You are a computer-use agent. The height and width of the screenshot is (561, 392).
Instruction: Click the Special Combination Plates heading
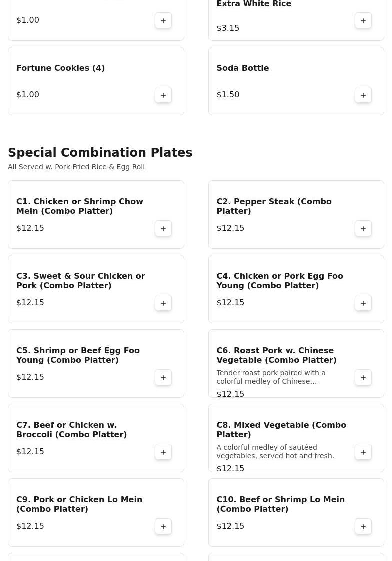click(100, 153)
